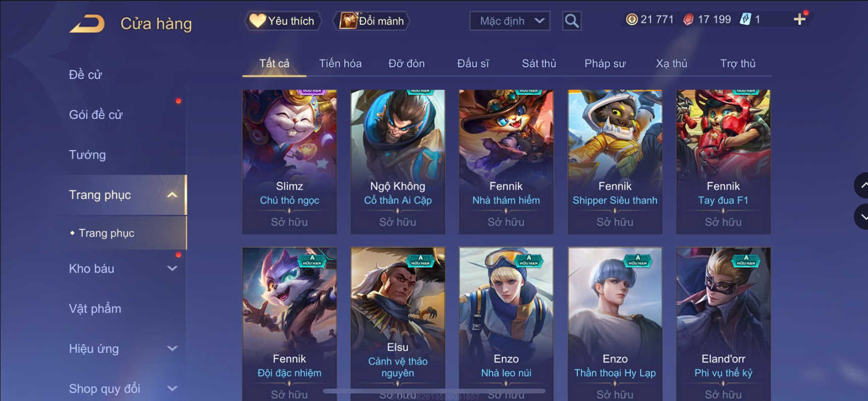Open the search magnifier icon
This screenshot has width=868, height=401.
pyautogui.click(x=571, y=21)
